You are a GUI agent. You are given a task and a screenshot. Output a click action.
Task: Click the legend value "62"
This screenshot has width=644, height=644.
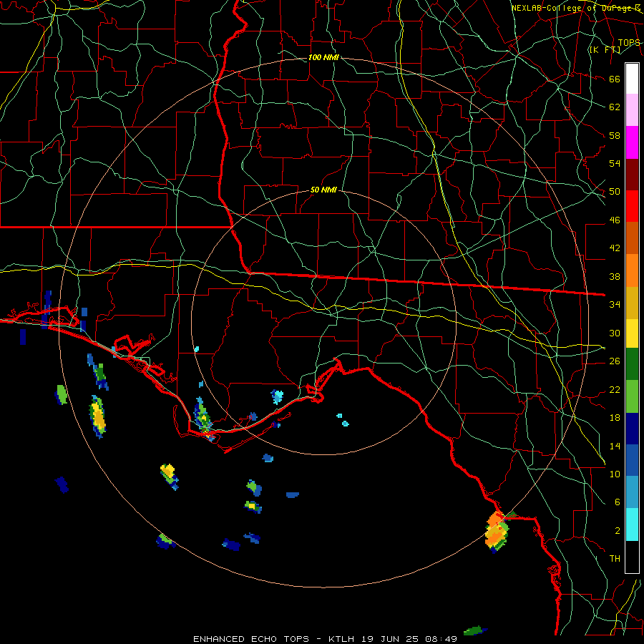[x=615, y=107]
